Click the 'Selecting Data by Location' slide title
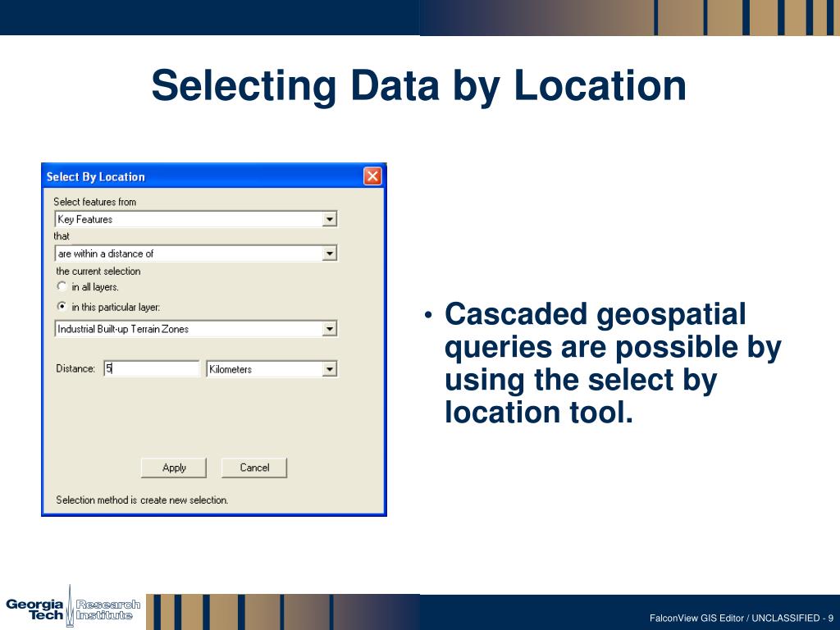This screenshot has width=840, height=630. [x=419, y=85]
